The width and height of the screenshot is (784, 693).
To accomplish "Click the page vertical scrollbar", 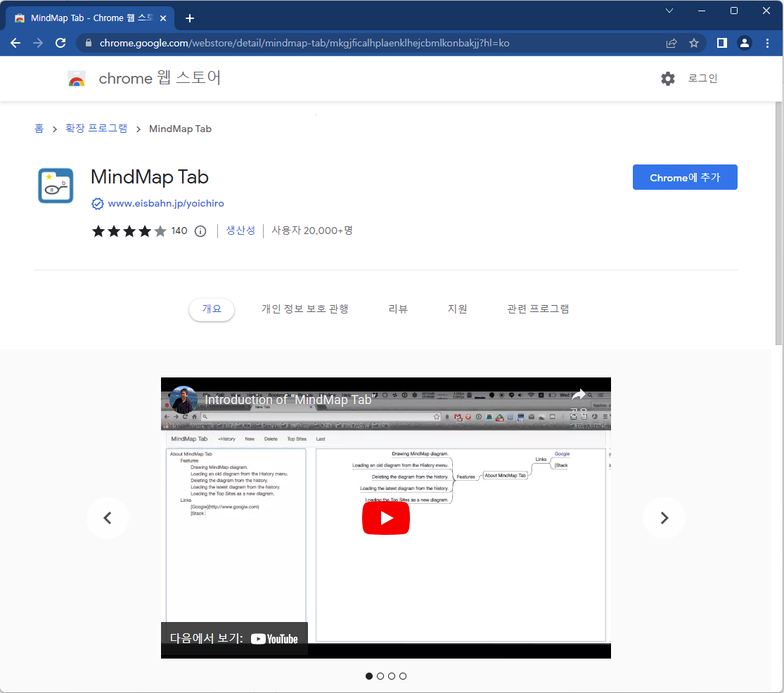I will (x=778, y=224).
